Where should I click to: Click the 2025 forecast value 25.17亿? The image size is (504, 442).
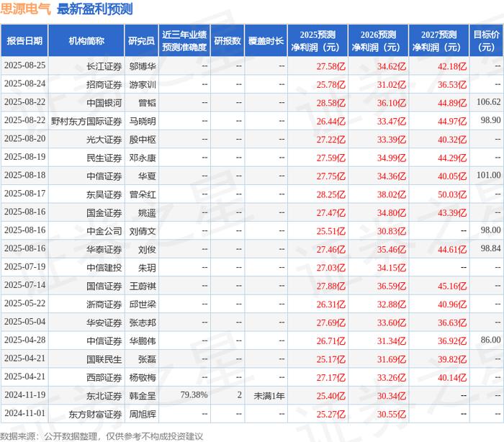pos(330,360)
